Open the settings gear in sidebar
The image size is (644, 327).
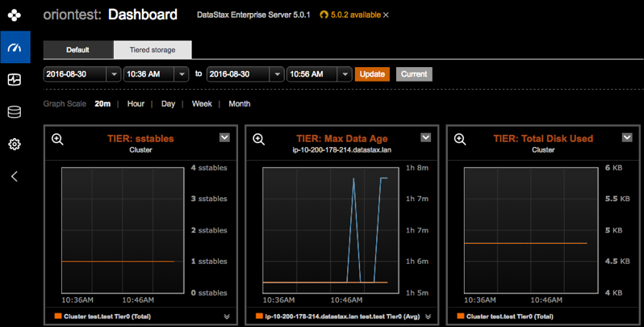(x=15, y=145)
